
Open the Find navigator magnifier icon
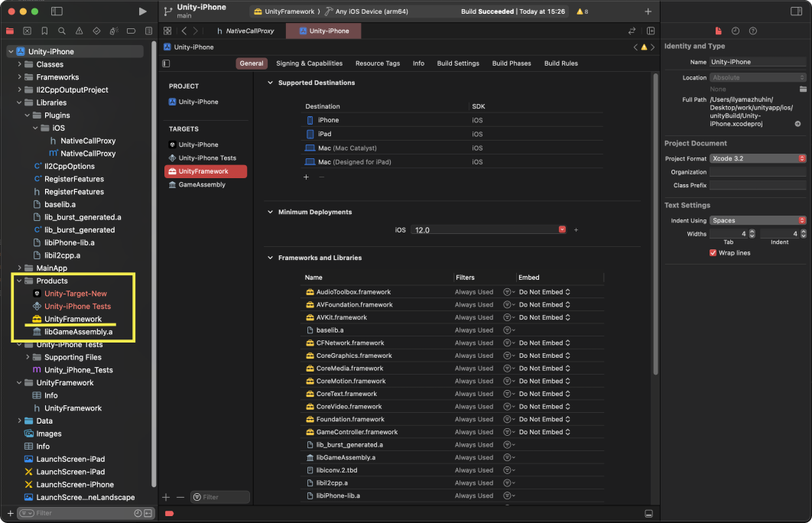[x=62, y=31]
